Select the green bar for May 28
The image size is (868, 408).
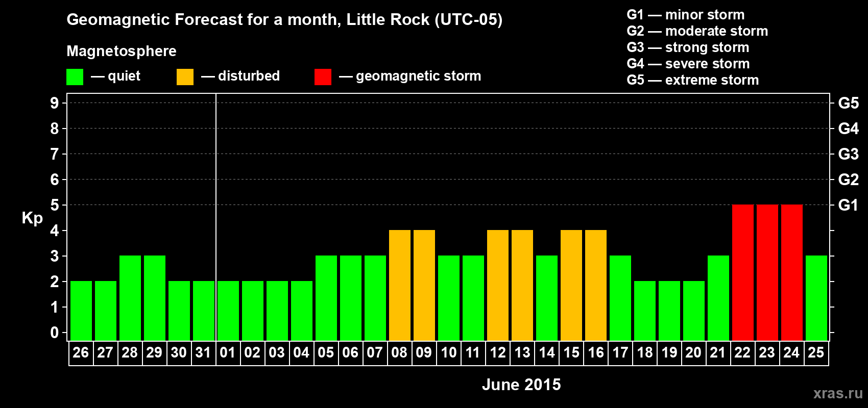point(130,298)
